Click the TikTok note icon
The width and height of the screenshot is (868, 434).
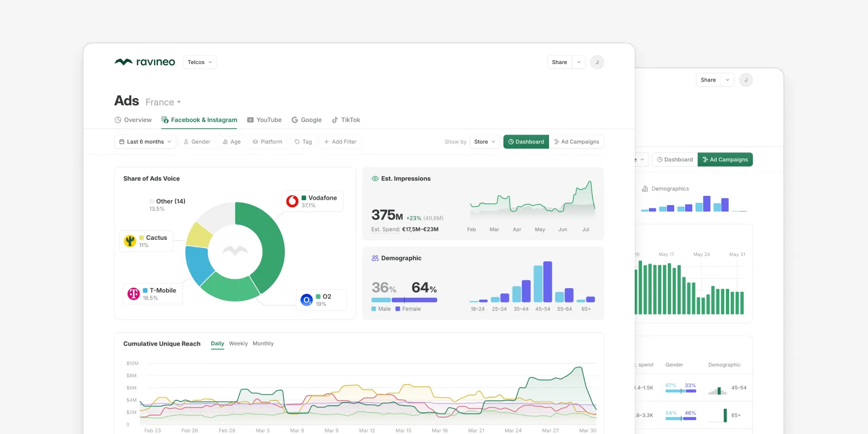click(x=335, y=120)
